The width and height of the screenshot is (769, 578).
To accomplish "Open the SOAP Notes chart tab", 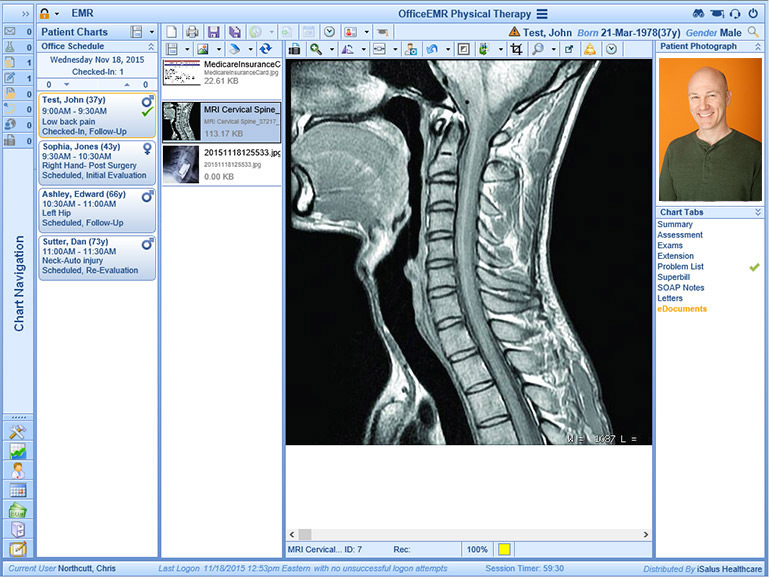I will click(x=681, y=287).
